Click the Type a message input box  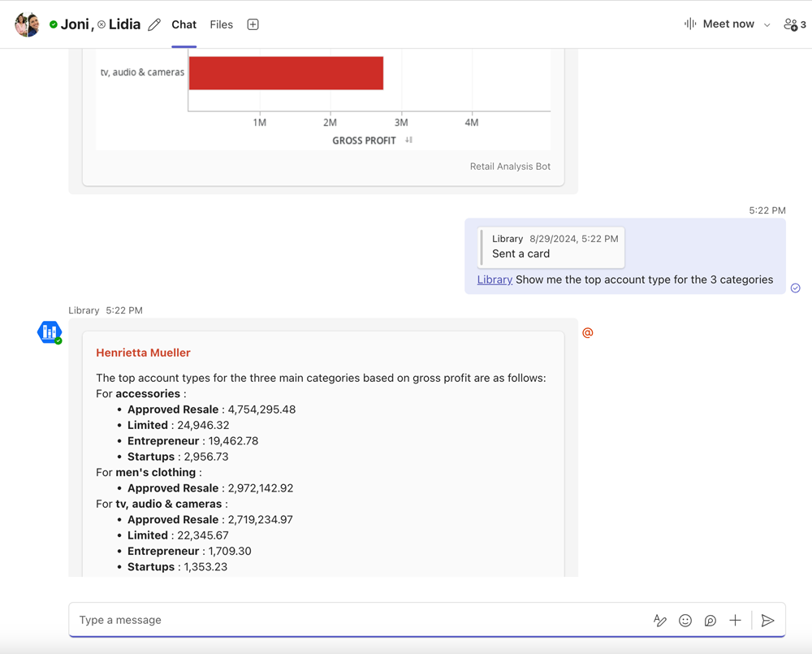pyautogui.click(x=362, y=620)
